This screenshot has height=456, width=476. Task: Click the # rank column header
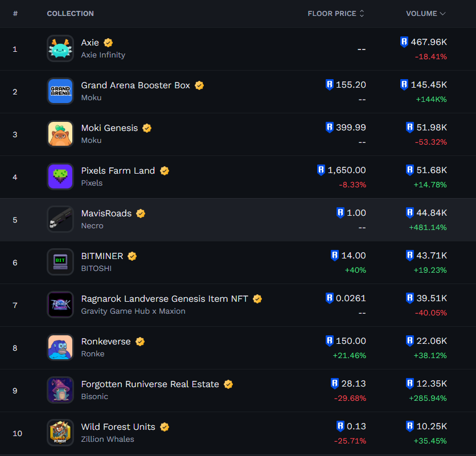coord(15,14)
